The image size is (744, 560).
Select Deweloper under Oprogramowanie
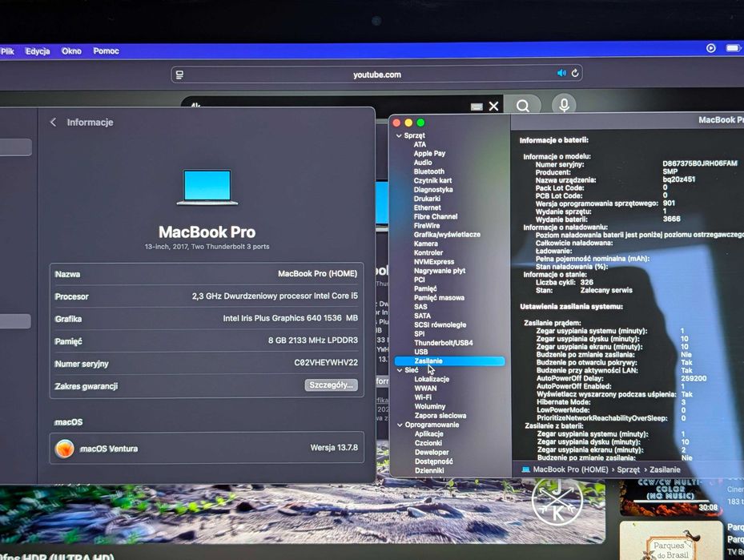[432, 453]
